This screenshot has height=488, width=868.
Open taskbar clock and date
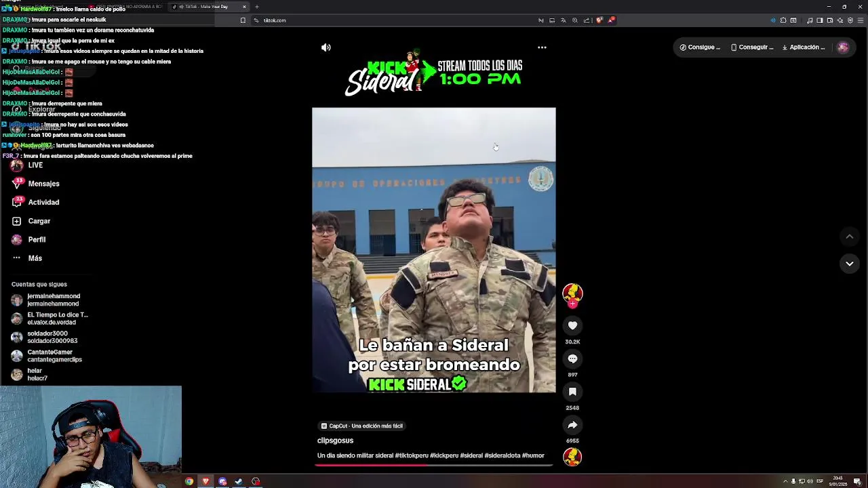point(838,481)
